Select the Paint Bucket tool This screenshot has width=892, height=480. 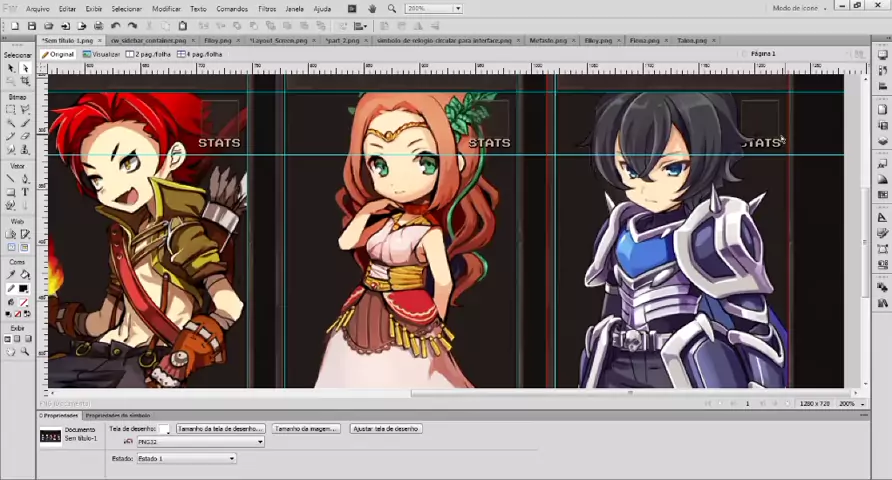[x=24, y=275]
